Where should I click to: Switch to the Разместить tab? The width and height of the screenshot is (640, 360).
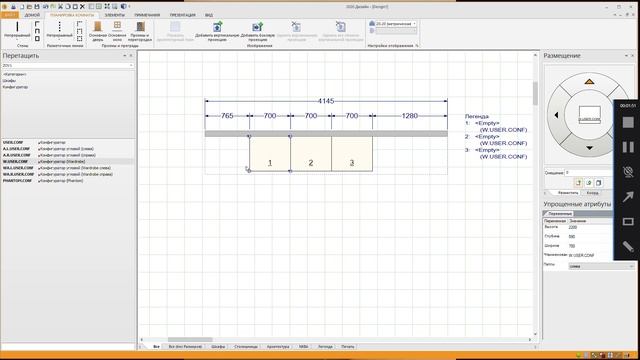pos(568,193)
